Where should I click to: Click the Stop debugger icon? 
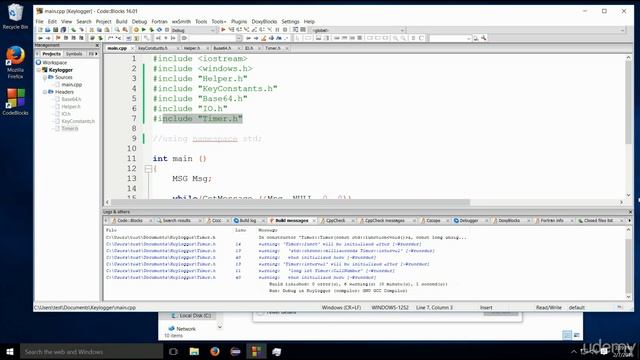285,30
